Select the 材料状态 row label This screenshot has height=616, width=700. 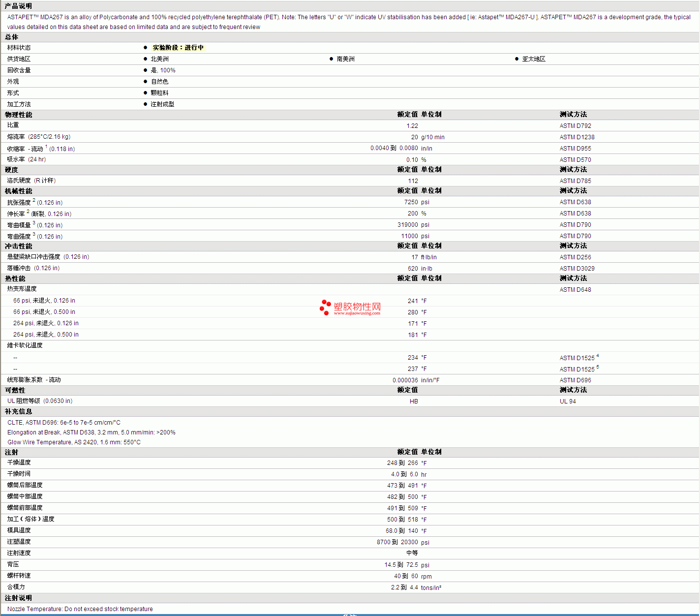pos(19,48)
